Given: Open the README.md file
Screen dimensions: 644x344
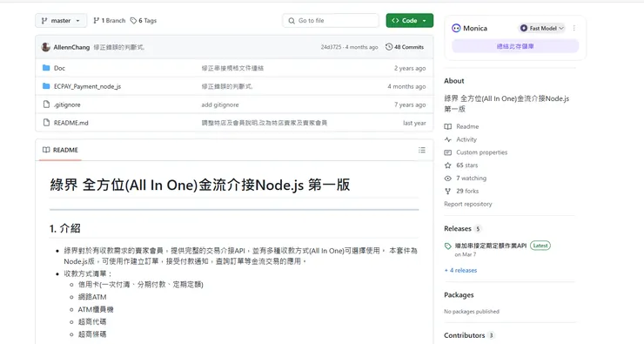Looking at the screenshot, I should 71,123.
